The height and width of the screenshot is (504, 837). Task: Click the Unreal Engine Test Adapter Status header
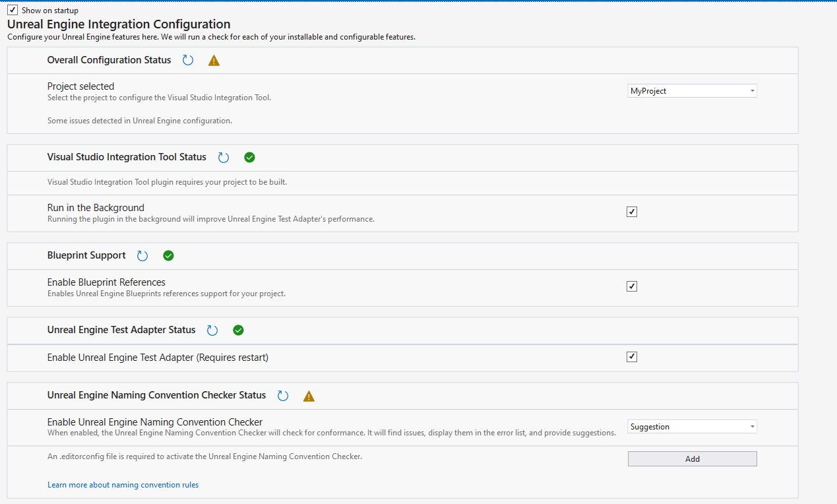[121, 330]
